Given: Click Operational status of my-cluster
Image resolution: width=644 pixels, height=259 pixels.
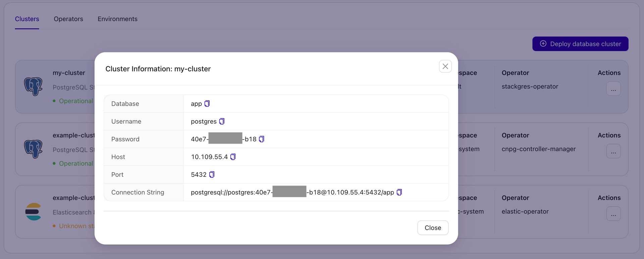Looking at the screenshot, I should point(76,101).
